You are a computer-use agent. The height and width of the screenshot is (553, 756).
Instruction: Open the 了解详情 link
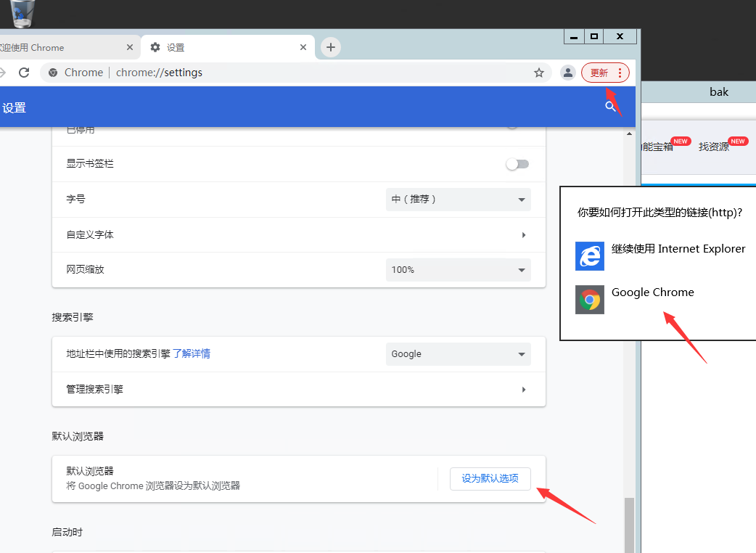pos(192,354)
